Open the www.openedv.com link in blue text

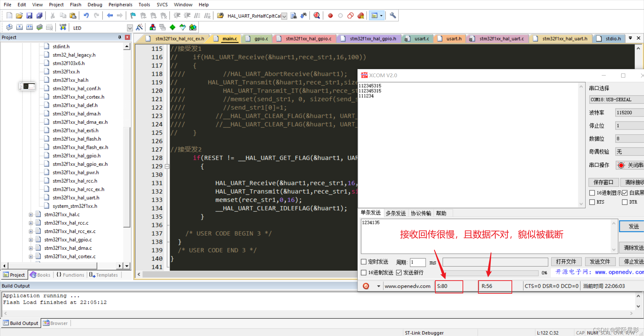(619, 272)
